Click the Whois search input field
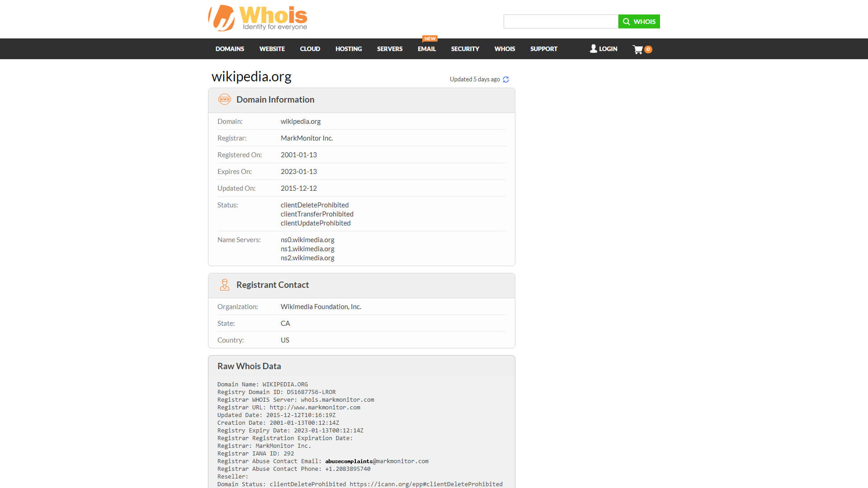 (561, 21)
